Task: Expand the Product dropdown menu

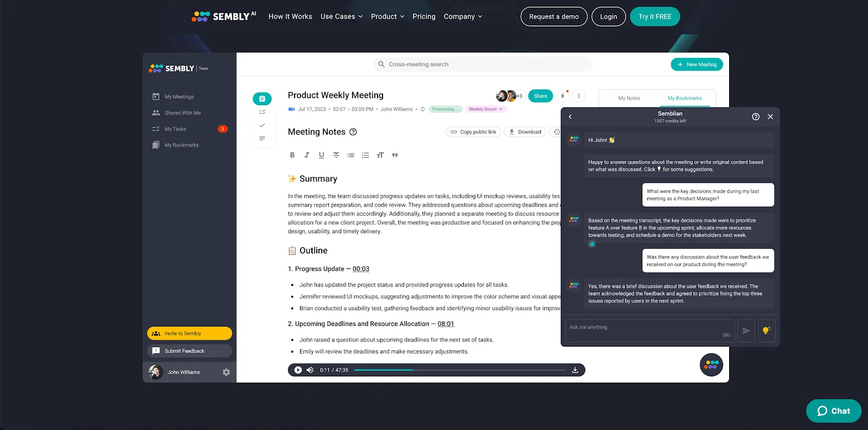Action: [387, 16]
